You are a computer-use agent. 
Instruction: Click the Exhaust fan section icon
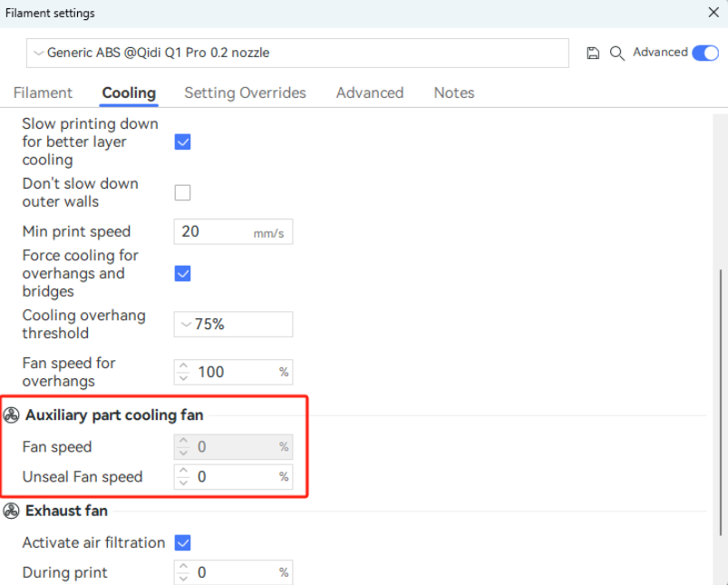[x=12, y=512]
